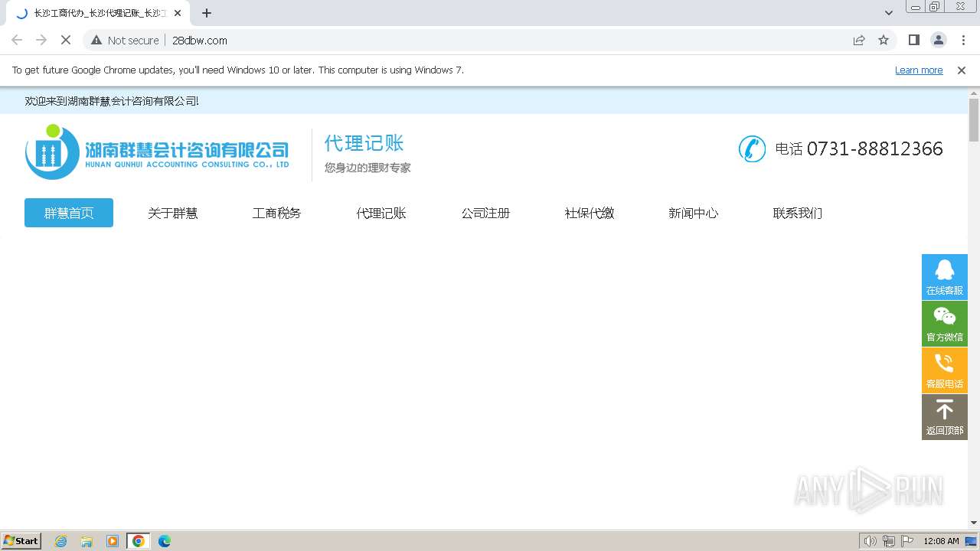
Task: Click the 欢迎来到湖南群慧会计咨询有限公司 welcome text
Action: [x=112, y=101]
